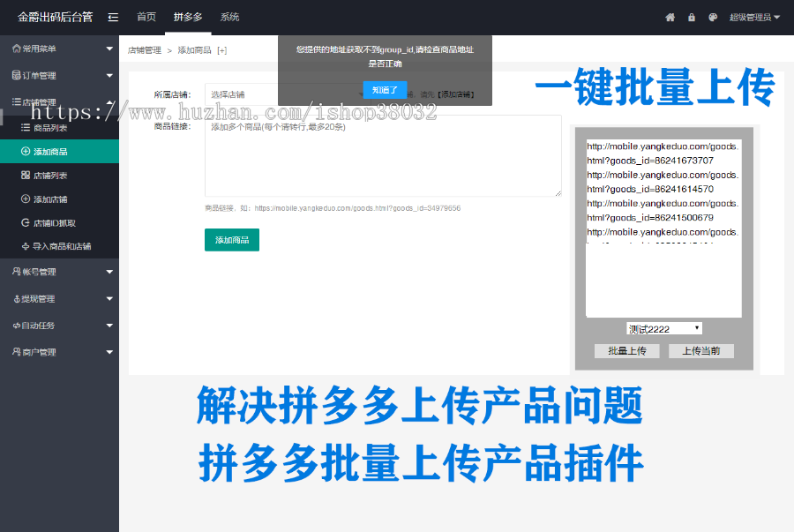Expand the 帐号管理 sidebar section
The height and width of the screenshot is (532, 794).
coord(59,272)
